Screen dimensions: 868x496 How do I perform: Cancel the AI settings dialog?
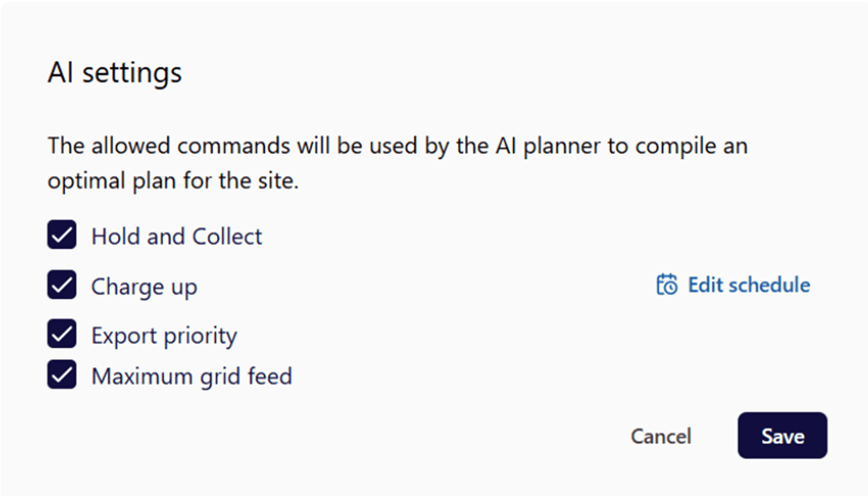tap(661, 436)
